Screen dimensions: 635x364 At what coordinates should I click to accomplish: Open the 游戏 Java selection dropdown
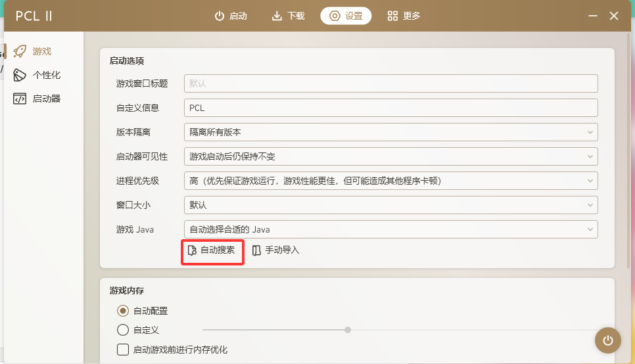point(391,229)
